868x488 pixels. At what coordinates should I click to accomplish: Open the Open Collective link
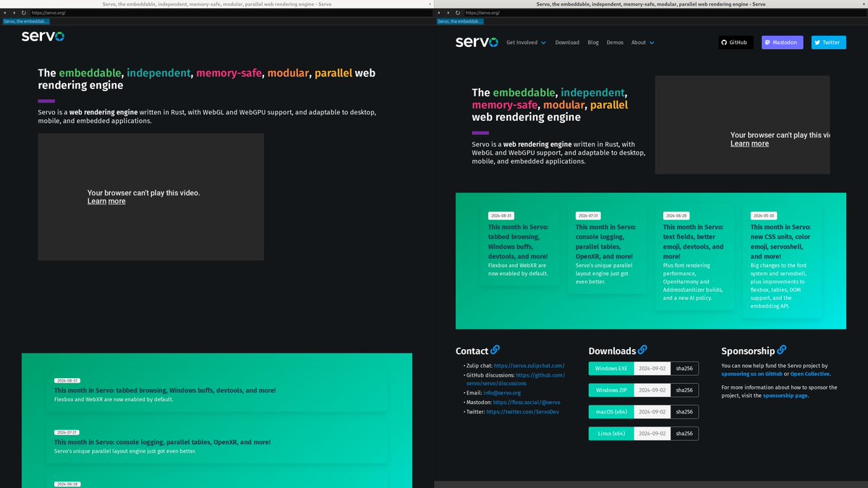point(810,374)
